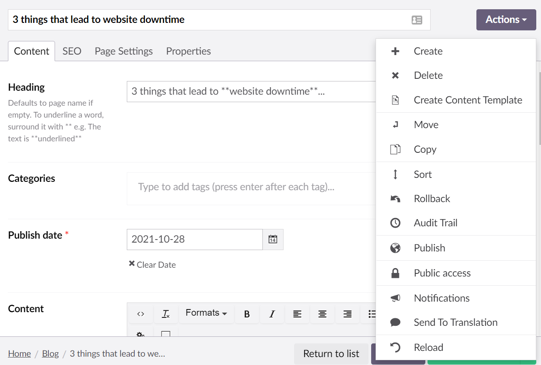The width and height of the screenshot is (541, 365).
Task: Toggle bold formatting
Action: [247, 314]
